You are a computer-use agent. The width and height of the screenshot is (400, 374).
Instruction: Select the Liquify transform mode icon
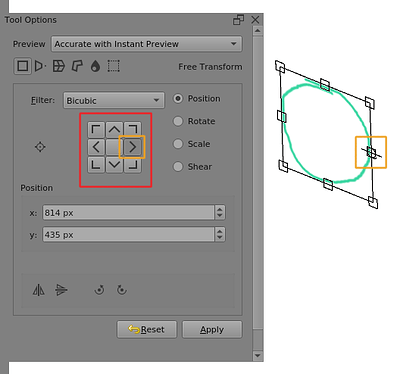[x=95, y=66]
